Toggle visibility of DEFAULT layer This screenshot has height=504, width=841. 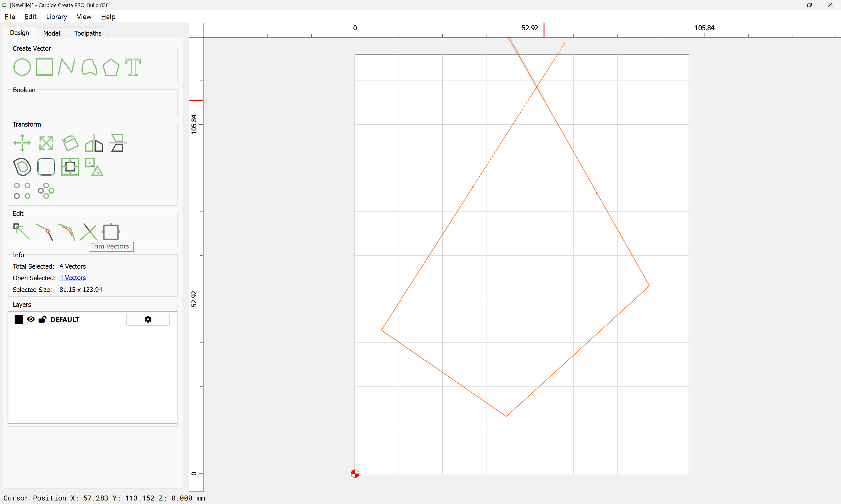point(31,319)
